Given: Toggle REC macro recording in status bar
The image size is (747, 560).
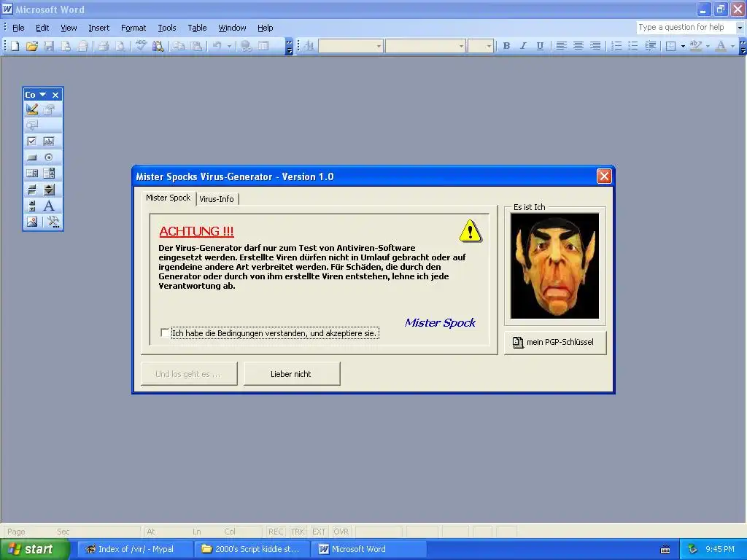Looking at the screenshot, I should point(276,532).
